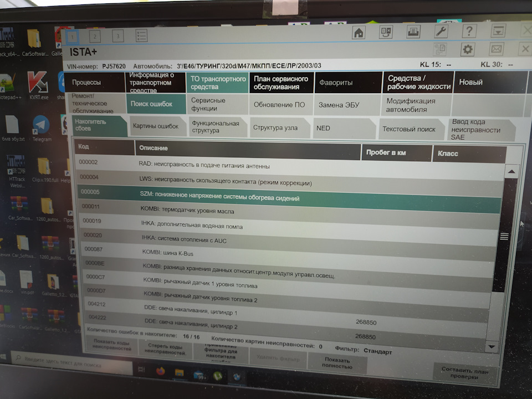Viewport: 532px width, 399px height.
Task: Open Информация о транспортном средстве menu
Action: click(x=156, y=83)
